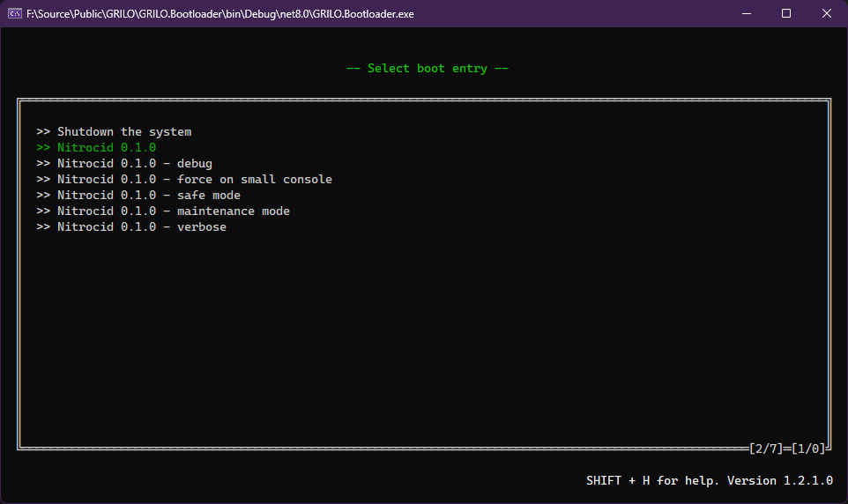Close the GRILO.Bootloader.exe window
Image resolution: width=848 pixels, height=504 pixels.
[x=827, y=13]
